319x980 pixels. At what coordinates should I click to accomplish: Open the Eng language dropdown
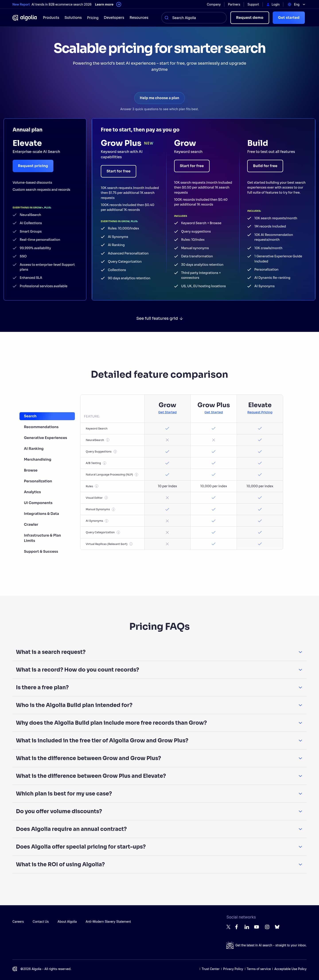click(x=297, y=5)
